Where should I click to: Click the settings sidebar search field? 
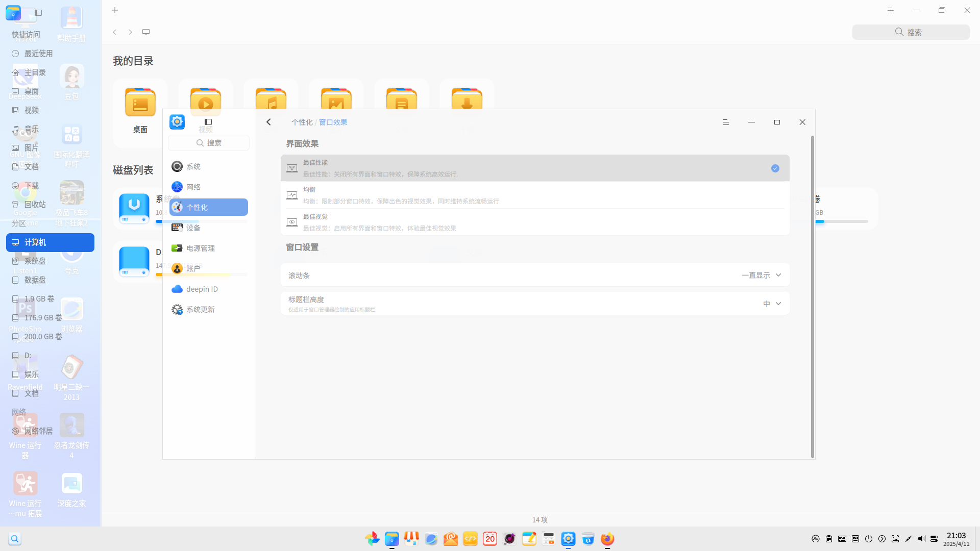[208, 143]
